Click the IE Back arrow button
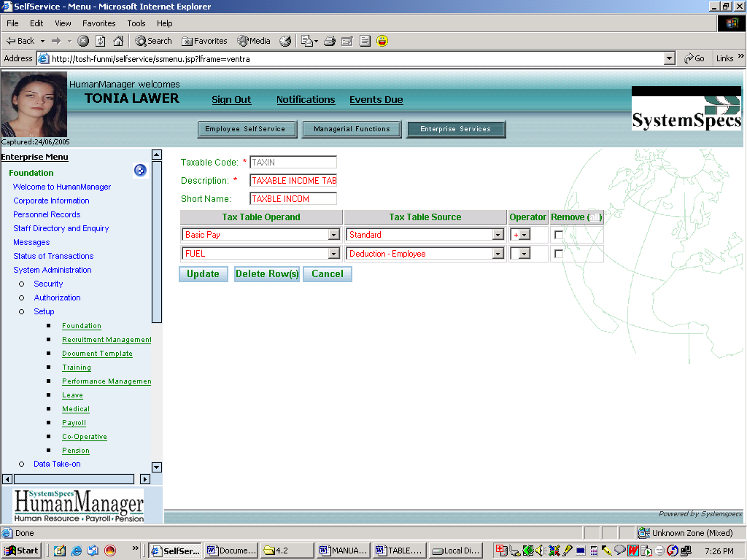Viewport: 747px width, 560px height. 20,41
